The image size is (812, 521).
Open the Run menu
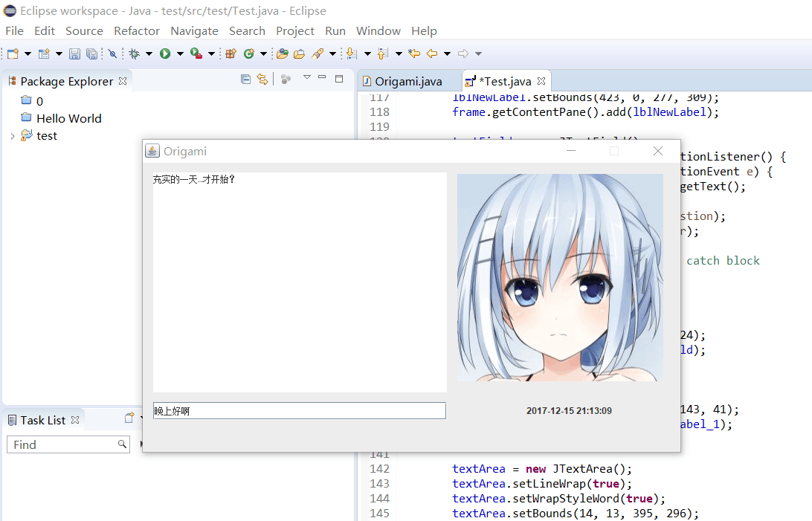tap(335, 31)
